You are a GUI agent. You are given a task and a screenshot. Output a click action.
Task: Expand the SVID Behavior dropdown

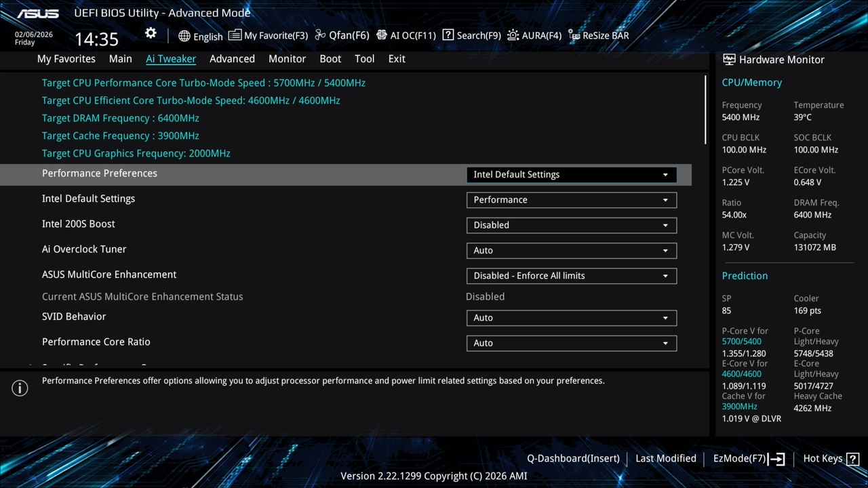click(570, 317)
